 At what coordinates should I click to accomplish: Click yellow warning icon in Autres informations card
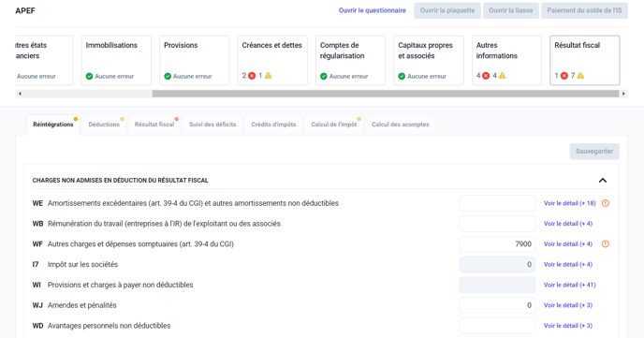point(503,76)
